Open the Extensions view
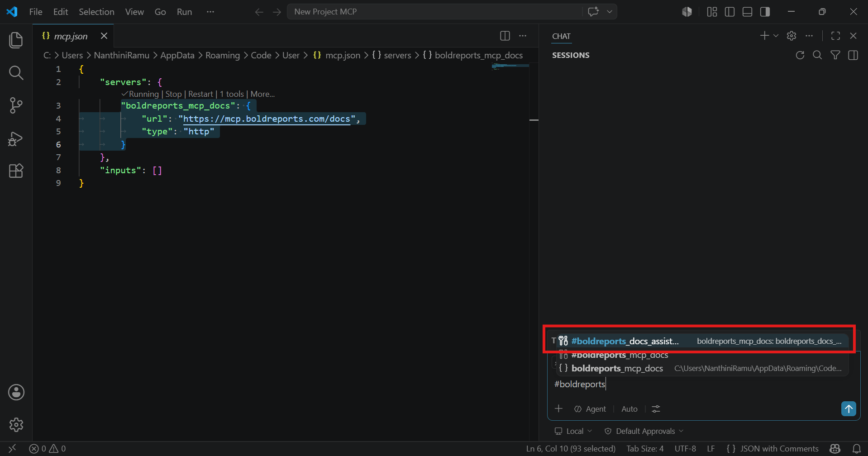Image resolution: width=868 pixels, height=456 pixels. (x=16, y=171)
